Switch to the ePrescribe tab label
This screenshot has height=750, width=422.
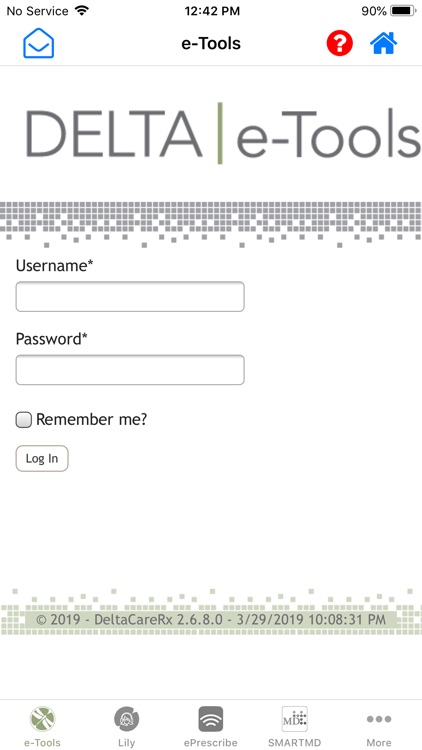[211, 743]
